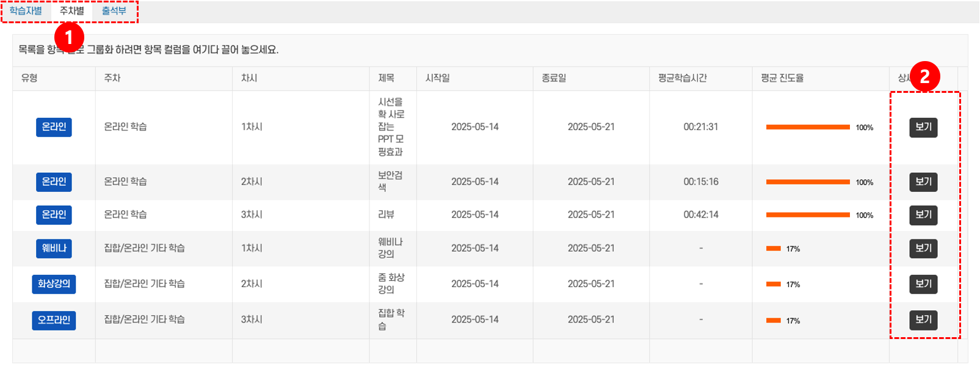Click 보기 for the 보안검색 lesson

click(x=923, y=182)
